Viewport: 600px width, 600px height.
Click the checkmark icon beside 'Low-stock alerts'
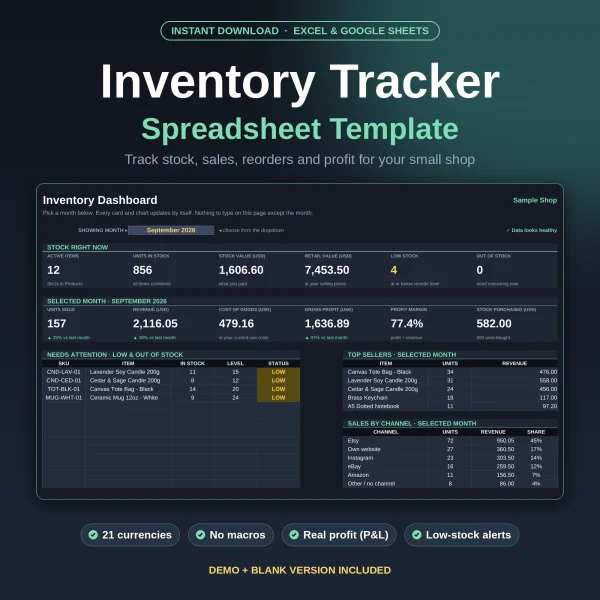(x=417, y=535)
